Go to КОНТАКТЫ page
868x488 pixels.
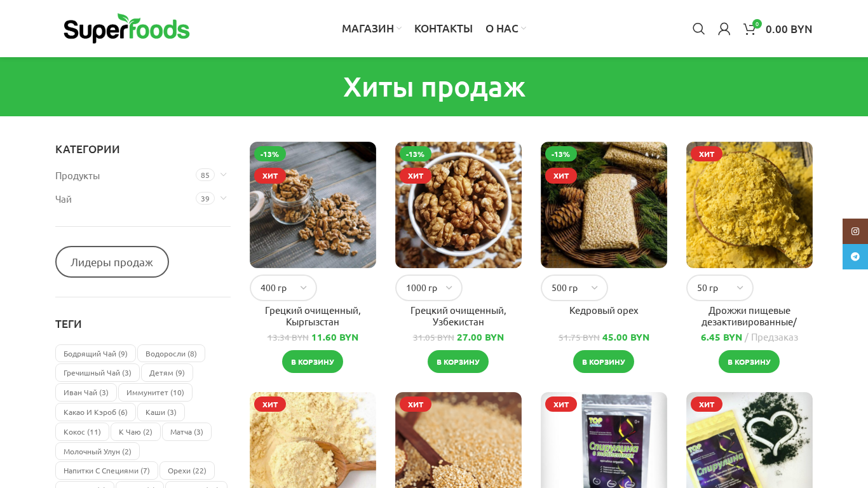pyautogui.click(x=444, y=29)
